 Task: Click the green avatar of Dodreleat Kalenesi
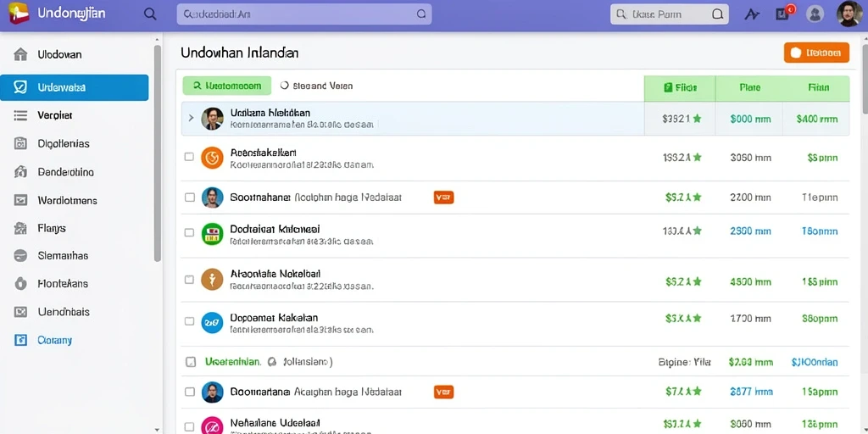tap(212, 234)
